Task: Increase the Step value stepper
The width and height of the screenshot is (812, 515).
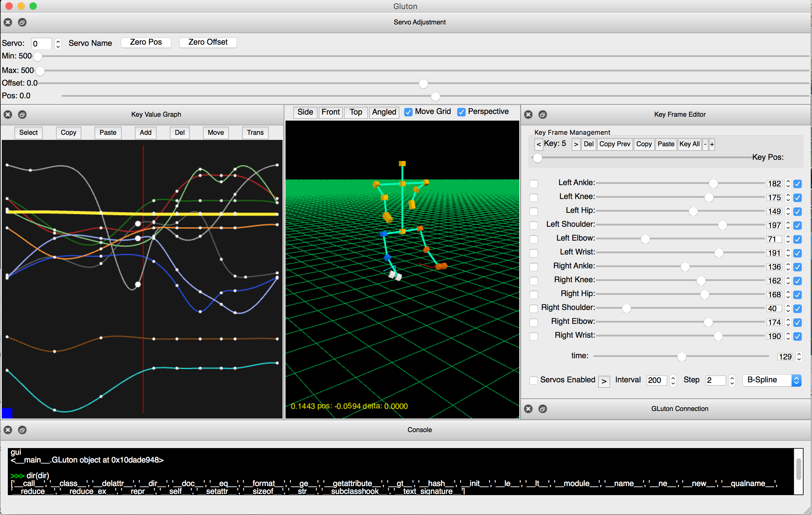Action: tap(732, 378)
